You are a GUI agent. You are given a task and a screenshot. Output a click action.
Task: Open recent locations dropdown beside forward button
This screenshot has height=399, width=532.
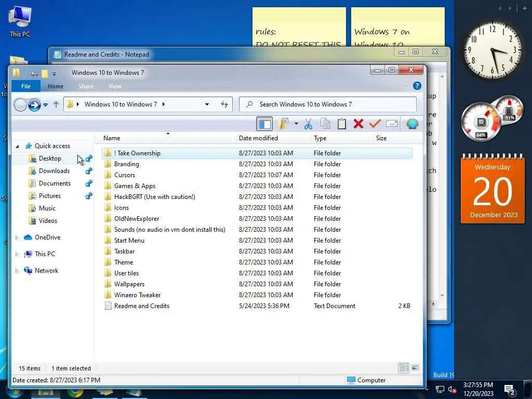pos(46,104)
